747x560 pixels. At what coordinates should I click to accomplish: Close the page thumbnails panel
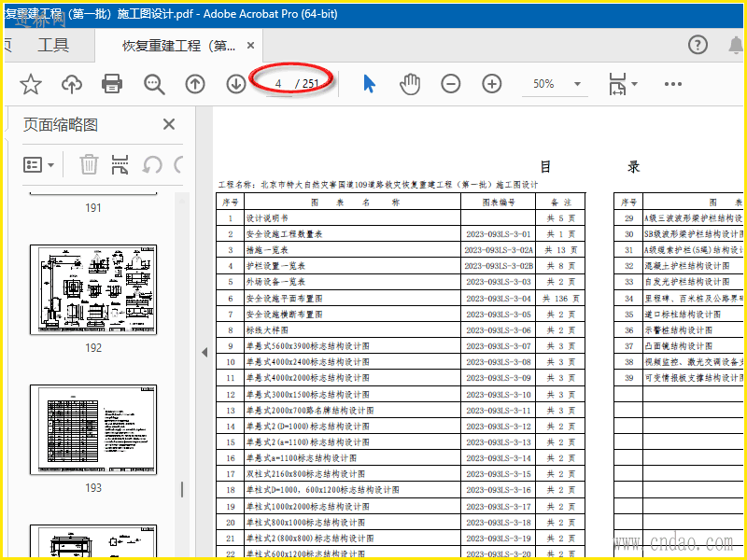coord(169,125)
